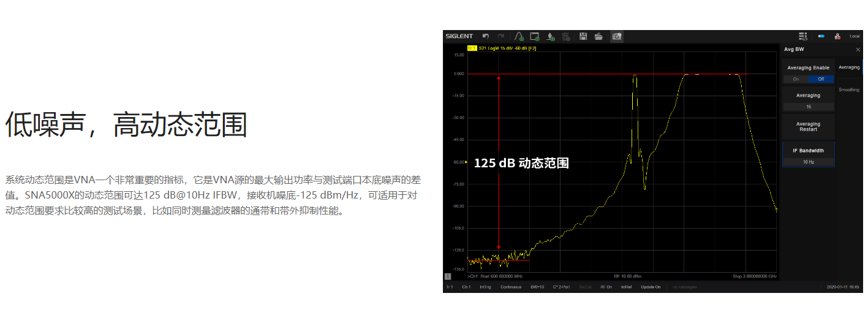
Task: Click the Stop 3.000000000 GHz frequency
Action: (x=755, y=276)
